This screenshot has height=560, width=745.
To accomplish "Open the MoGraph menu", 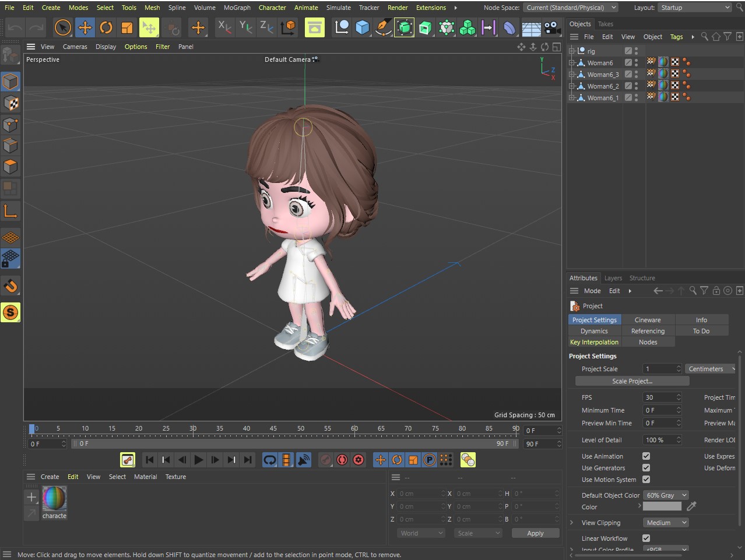I will point(237,8).
